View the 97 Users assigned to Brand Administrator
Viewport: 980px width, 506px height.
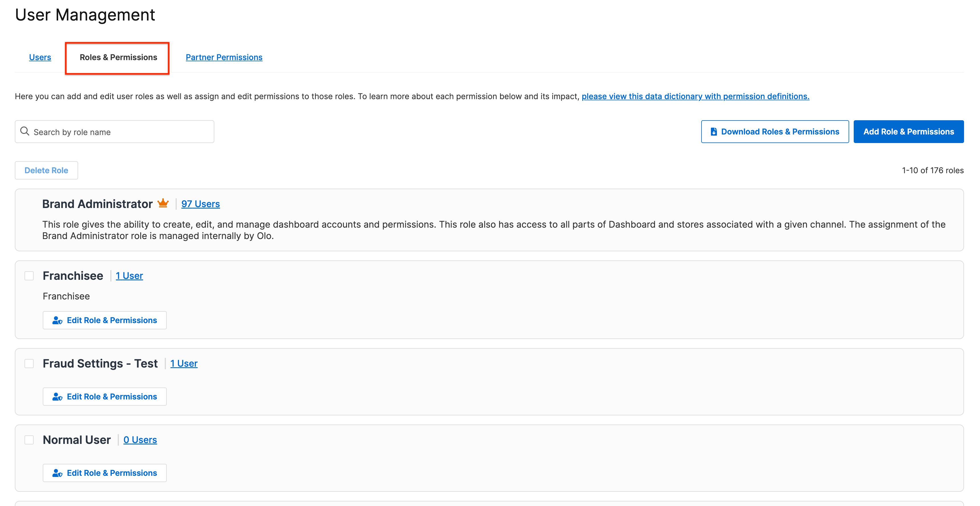pos(201,204)
